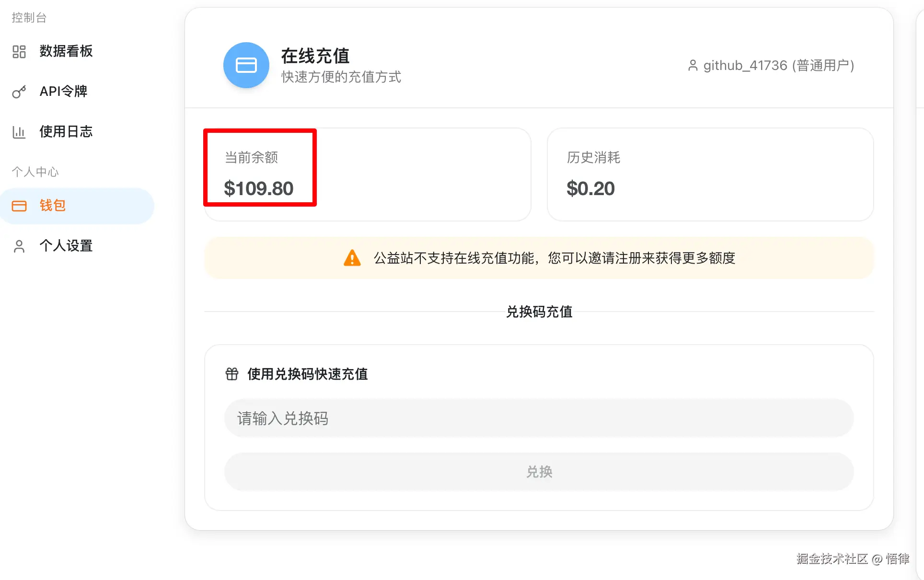Click the personal settings user icon

(19, 246)
